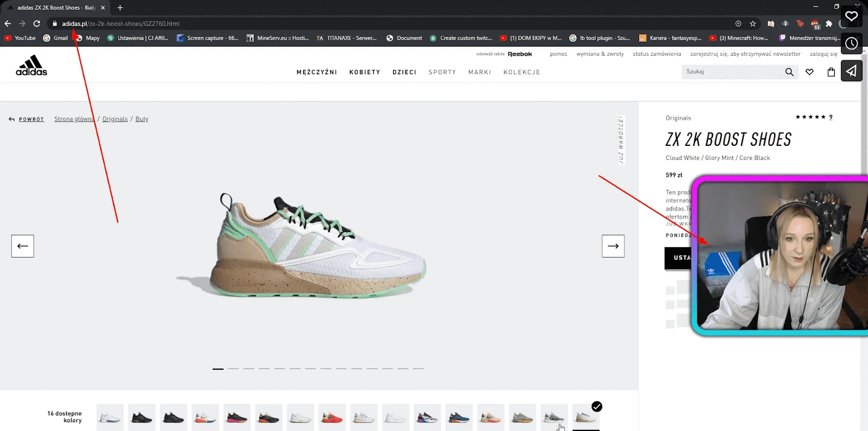Open the KOBIETY menu
Image resolution: width=868 pixels, height=431 pixels.
tap(365, 72)
